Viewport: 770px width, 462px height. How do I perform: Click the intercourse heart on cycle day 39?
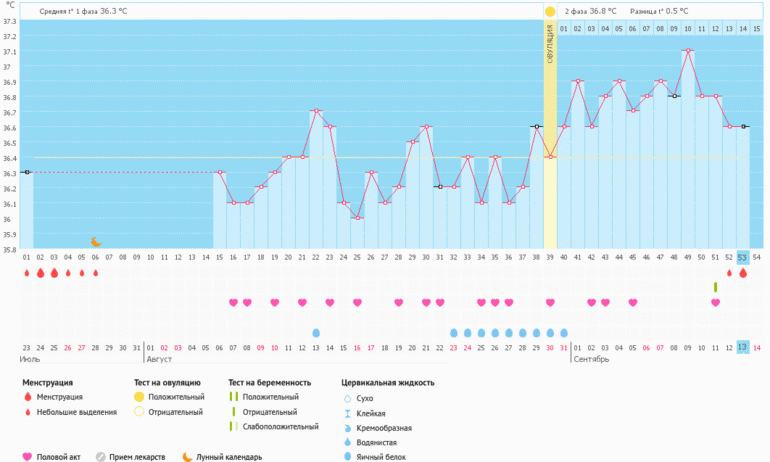[550, 302]
